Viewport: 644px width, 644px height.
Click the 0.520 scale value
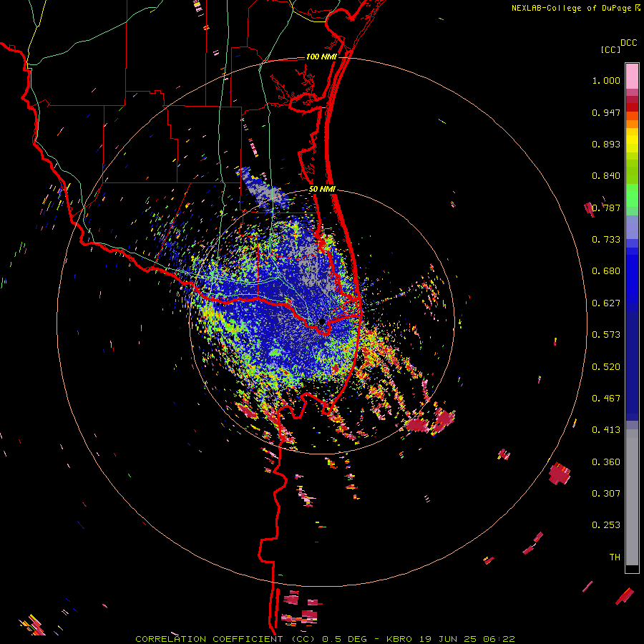click(606, 367)
